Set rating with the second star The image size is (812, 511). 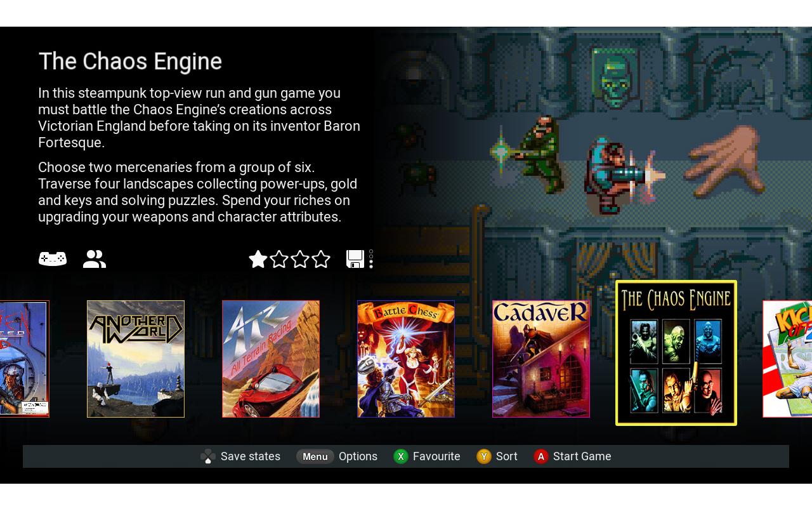(x=279, y=259)
